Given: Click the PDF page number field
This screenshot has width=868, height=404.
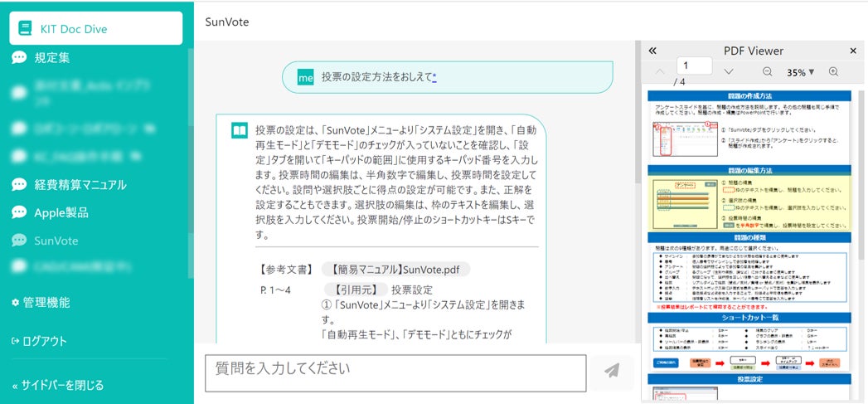Looking at the screenshot, I should point(694,66).
